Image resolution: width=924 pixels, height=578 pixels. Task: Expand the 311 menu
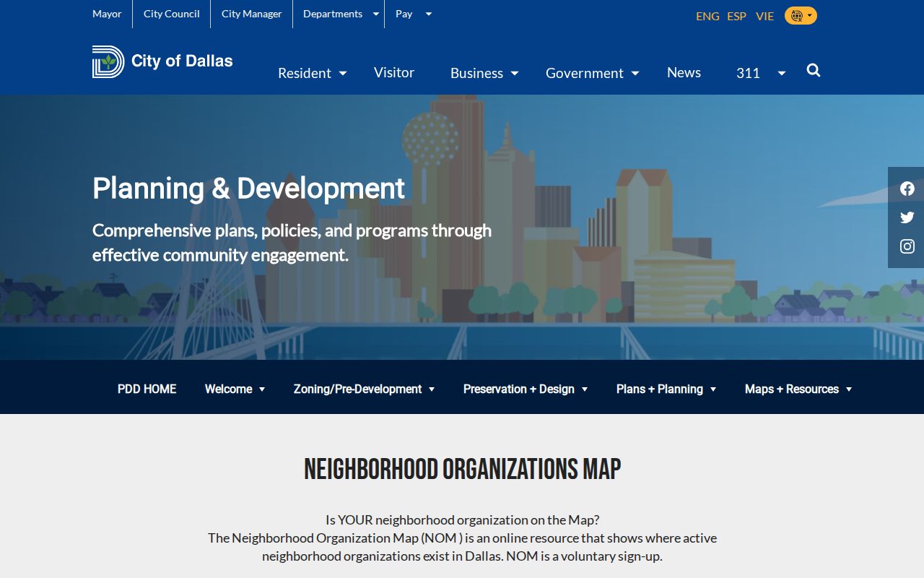[761, 73]
